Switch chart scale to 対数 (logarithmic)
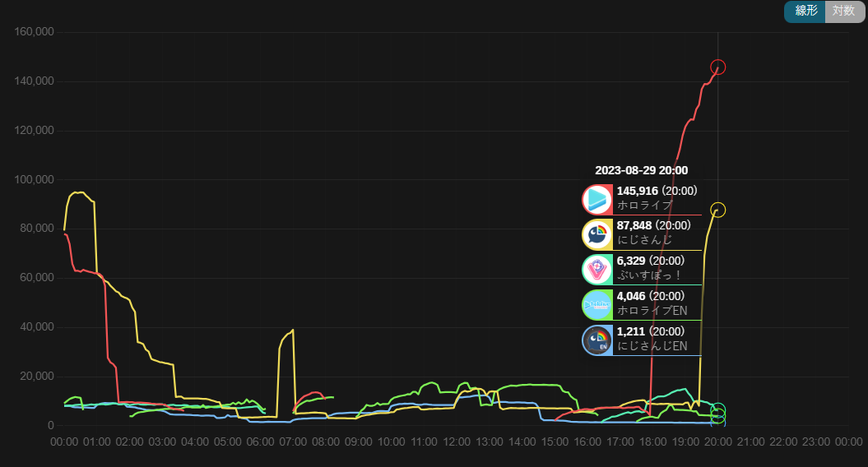868x467 pixels. tap(845, 11)
